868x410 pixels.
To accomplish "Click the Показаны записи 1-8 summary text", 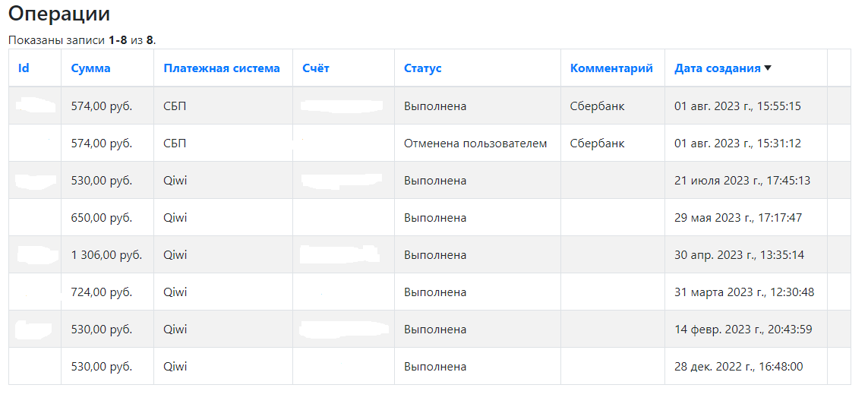I will 83,40.
